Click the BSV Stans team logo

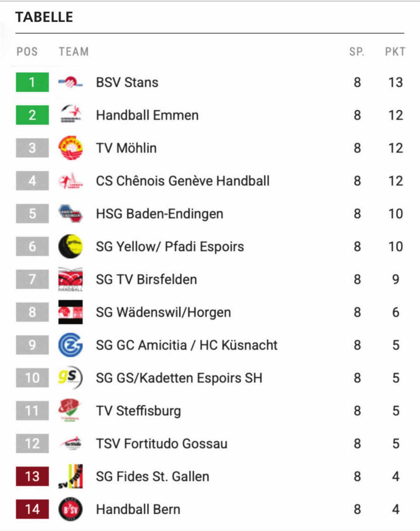click(70, 82)
